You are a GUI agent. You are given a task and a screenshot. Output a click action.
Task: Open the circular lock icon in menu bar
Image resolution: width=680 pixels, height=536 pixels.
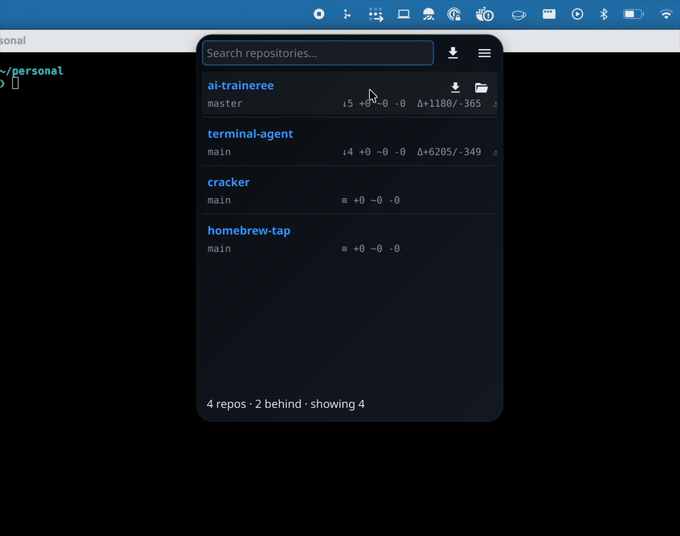coord(454,14)
